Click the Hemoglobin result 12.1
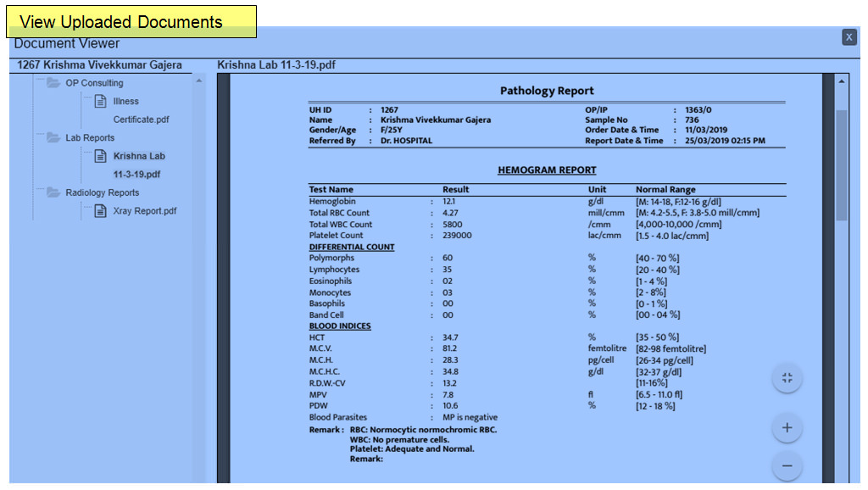This screenshot has height=490, width=868. click(x=449, y=202)
